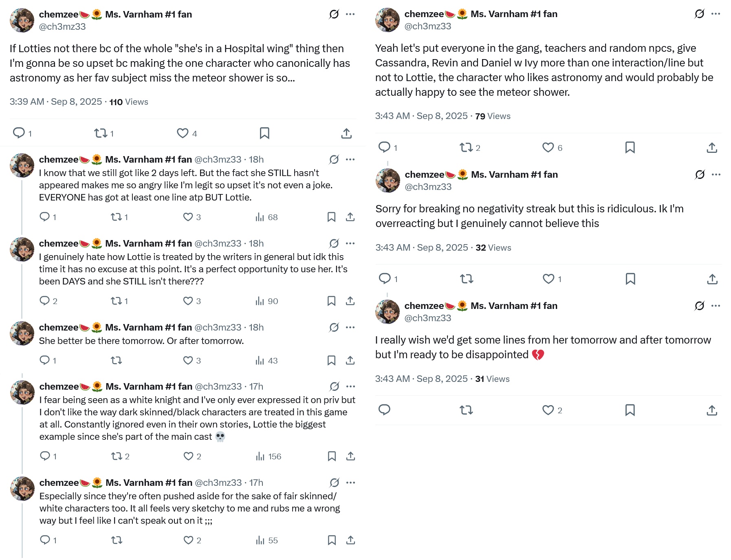The width and height of the screenshot is (731, 560).
Task: Click the '3:43 AM · Sep 8, 2025' timestamp above 32 Views
Action: pos(422,248)
